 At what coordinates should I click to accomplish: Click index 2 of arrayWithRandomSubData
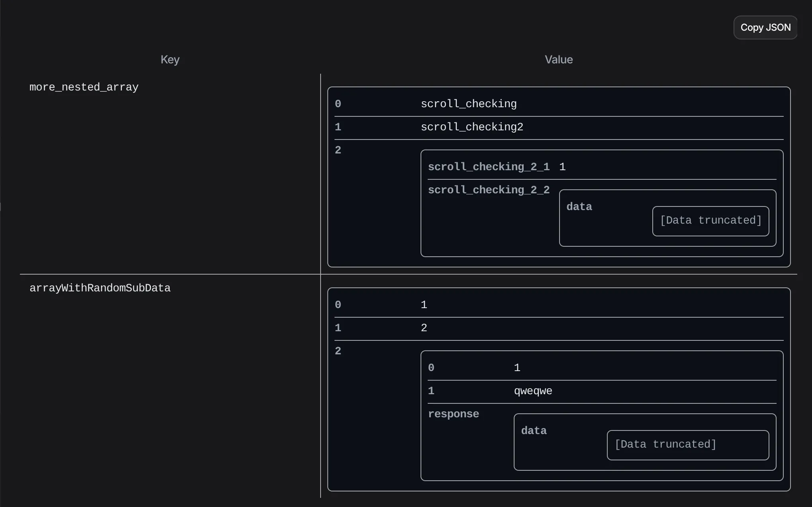[x=338, y=351]
